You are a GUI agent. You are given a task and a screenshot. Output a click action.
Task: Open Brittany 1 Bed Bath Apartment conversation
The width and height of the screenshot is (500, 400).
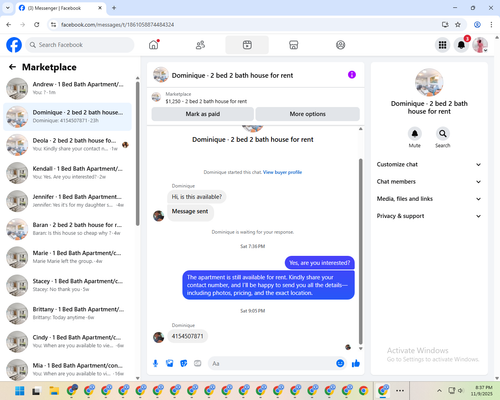click(67, 313)
